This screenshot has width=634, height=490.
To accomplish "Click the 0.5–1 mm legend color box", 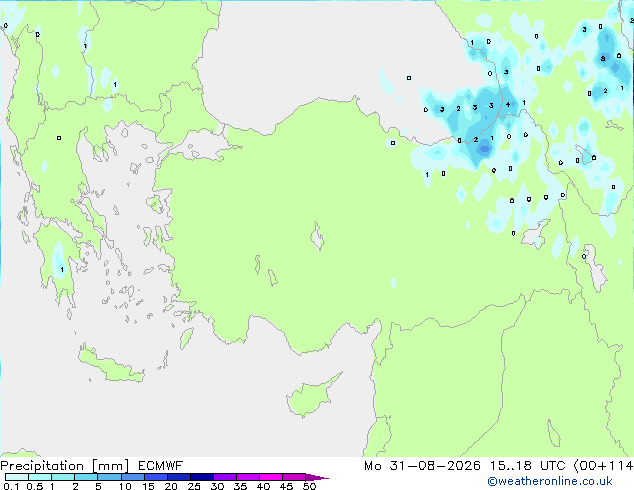I will tap(40, 477).
